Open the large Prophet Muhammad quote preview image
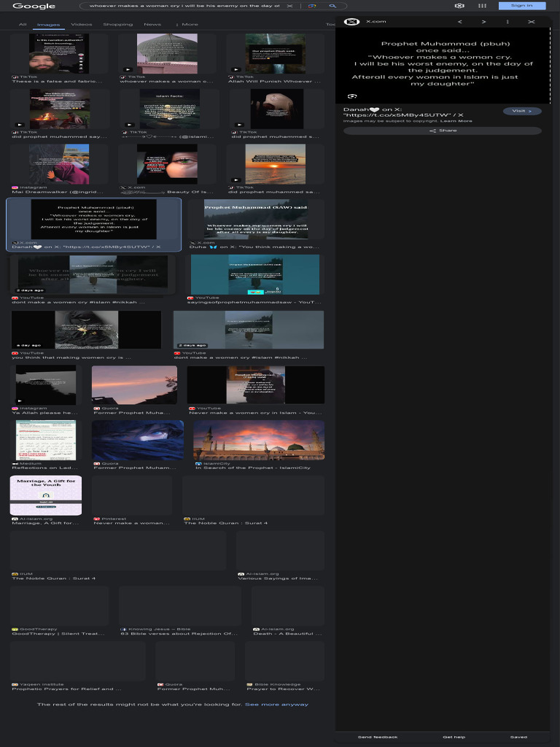 [443, 65]
